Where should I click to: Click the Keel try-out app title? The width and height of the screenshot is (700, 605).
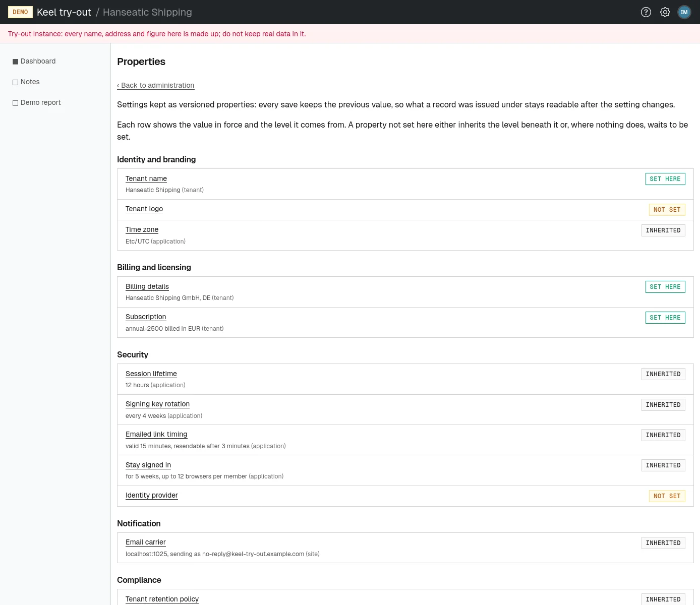coord(64,12)
